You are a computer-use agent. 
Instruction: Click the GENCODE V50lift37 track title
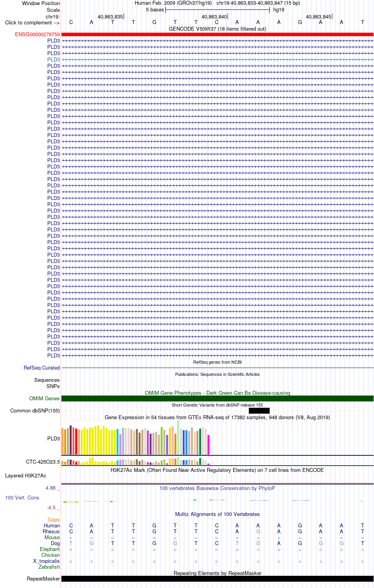[x=217, y=29]
